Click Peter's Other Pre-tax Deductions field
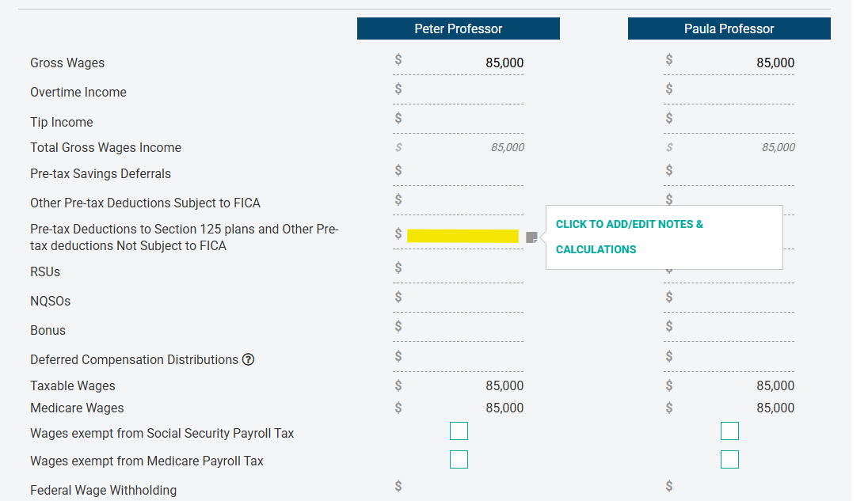The width and height of the screenshot is (868, 501). pos(467,199)
